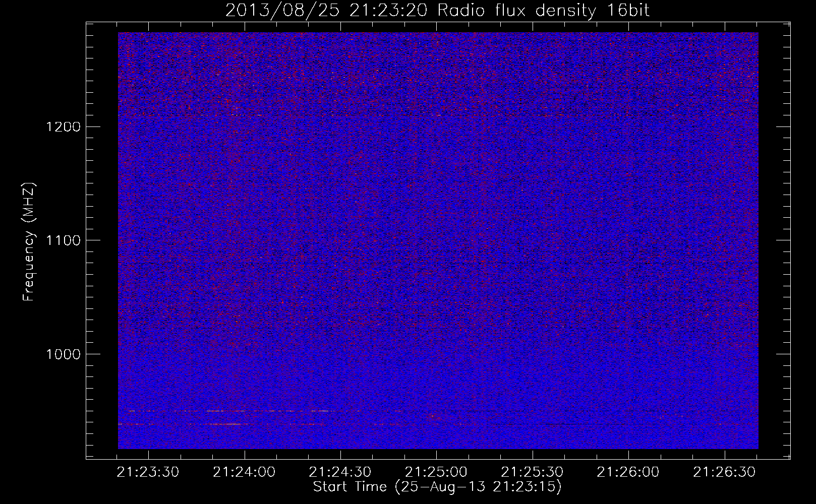Click the 1200 frequency tick label
Viewport: 816px width, 504px height.
63,127
